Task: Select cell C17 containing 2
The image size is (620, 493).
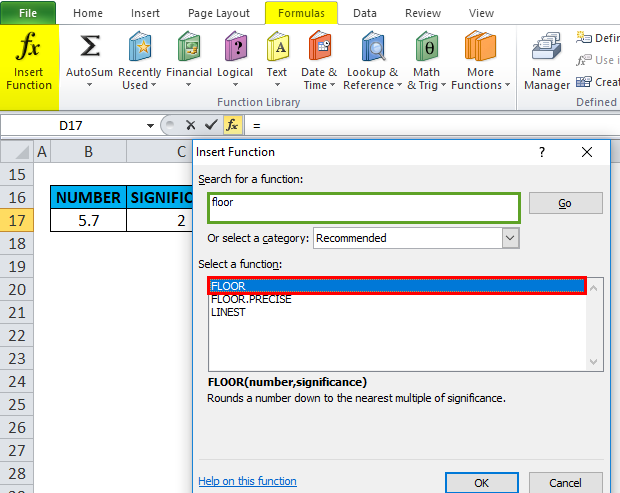Action: [160, 220]
